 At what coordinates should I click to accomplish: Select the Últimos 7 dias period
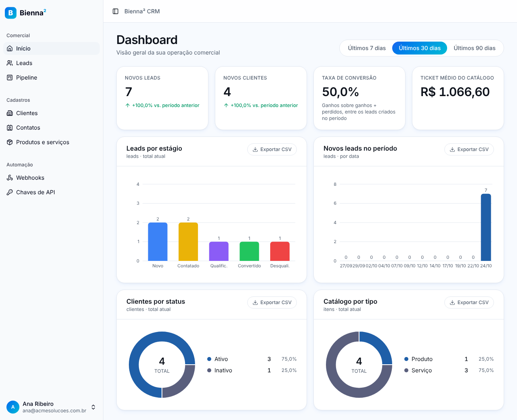coord(367,48)
